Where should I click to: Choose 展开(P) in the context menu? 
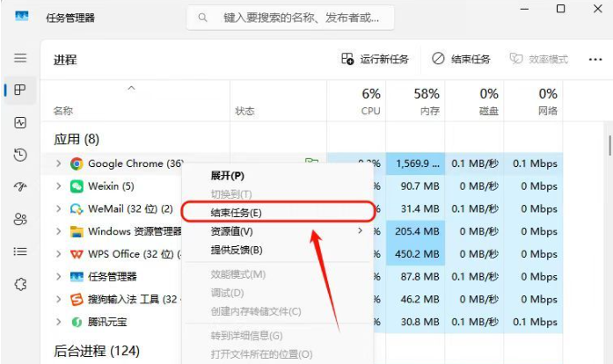click(x=228, y=176)
